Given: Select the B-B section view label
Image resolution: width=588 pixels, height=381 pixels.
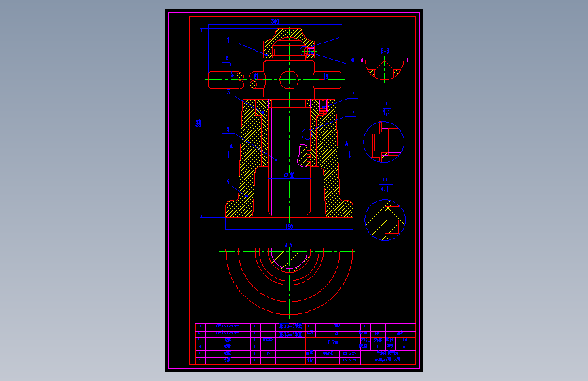Looking at the screenshot, I should (385, 51).
